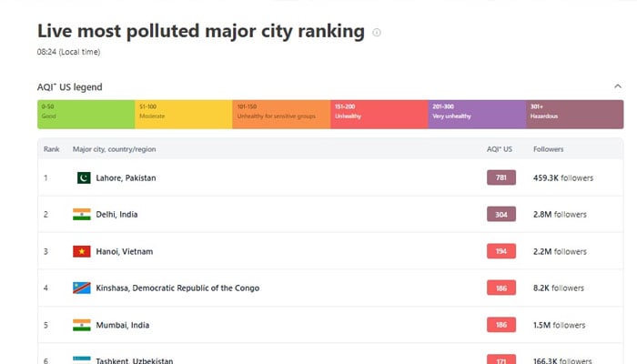The width and height of the screenshot is (637, 364).
Task: Open the Mumbai, India city link
Action: click(x=122, y=325)
